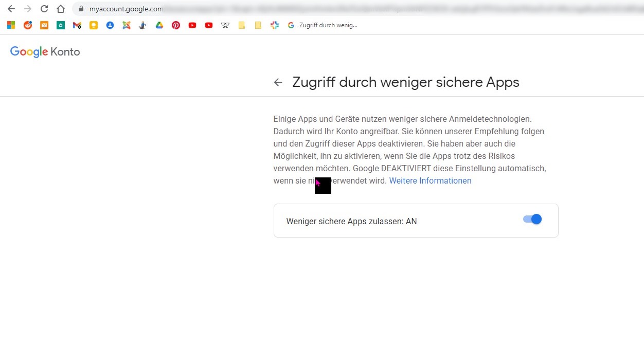The image size is (644, 345).
Task: Open the first YouTube bookmark
Action: click(x=192, y=25)
